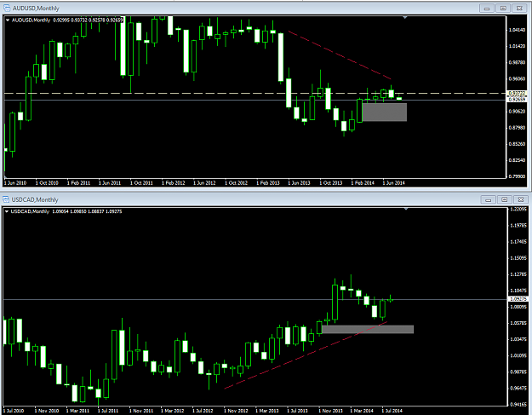Click the chart shift marker in AUDUSD chart

click(x=405, y=17)
